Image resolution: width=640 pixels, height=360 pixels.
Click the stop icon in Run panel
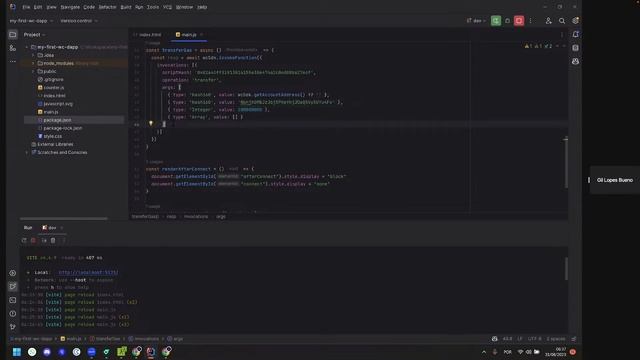click(33, 240)
